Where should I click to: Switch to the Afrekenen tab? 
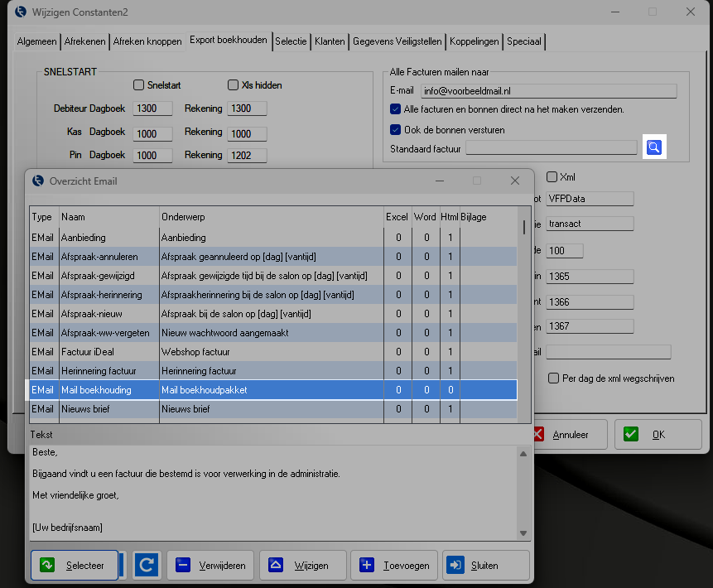[x=84, y=41]
